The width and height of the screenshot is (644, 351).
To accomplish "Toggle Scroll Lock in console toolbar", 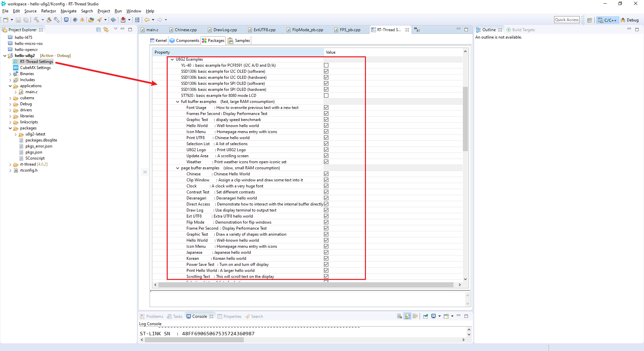I will [x=408, y=316].
